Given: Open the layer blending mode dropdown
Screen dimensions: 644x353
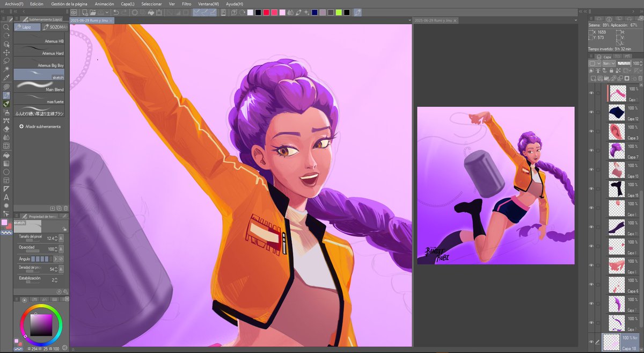Looking at the screenshot, I should [x=609, y=63].
